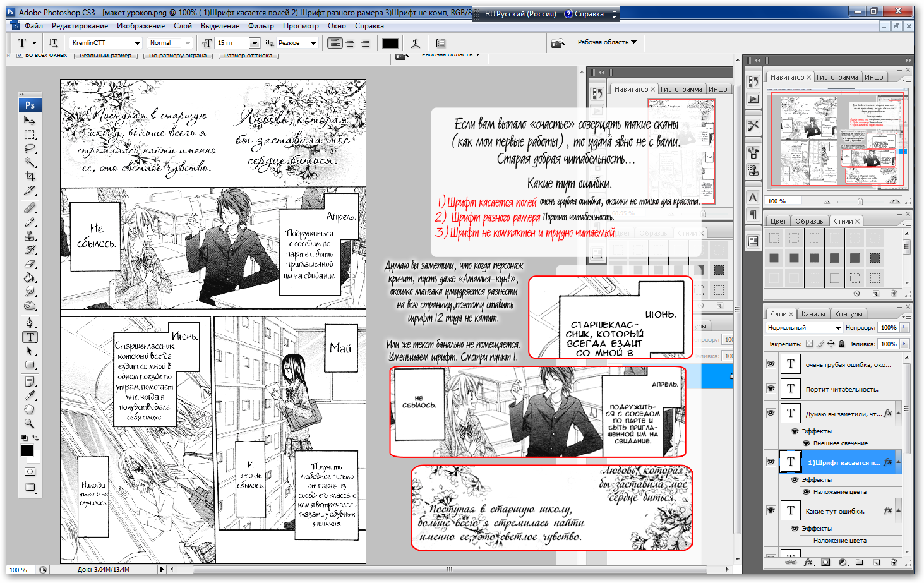924x583 pixels.
Task: Hide the '1)Шрифт касается' layer
Action: point(771,462)
